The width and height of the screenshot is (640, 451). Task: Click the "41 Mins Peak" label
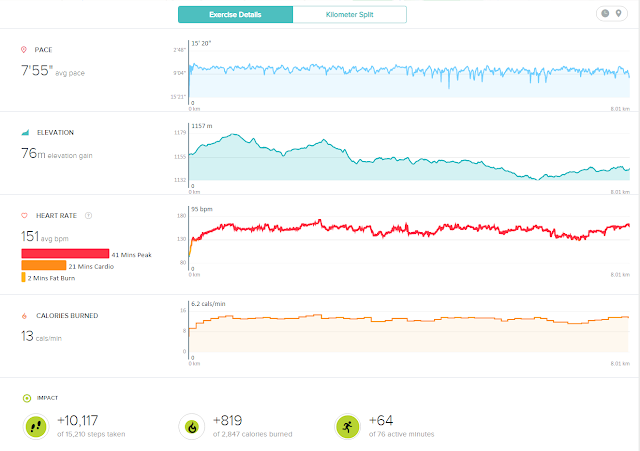click(131, 255)
